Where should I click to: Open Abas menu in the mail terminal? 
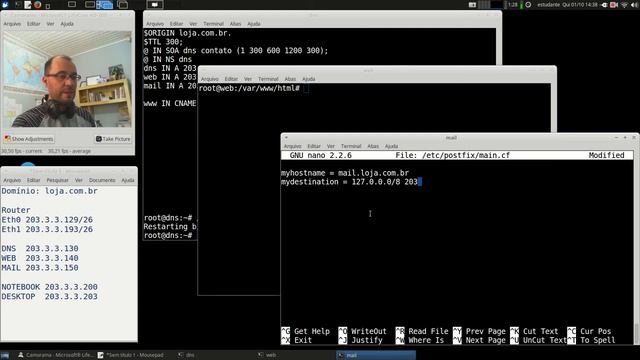(373, 146)
